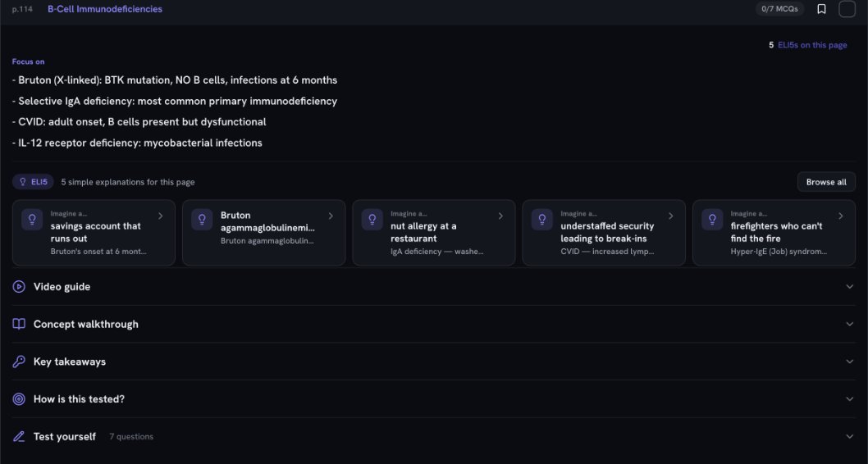Click lightbulb icon on firefighters card
Image resolution: width=868 pixels, height=464 pixels.
click(x=712, y=219)
